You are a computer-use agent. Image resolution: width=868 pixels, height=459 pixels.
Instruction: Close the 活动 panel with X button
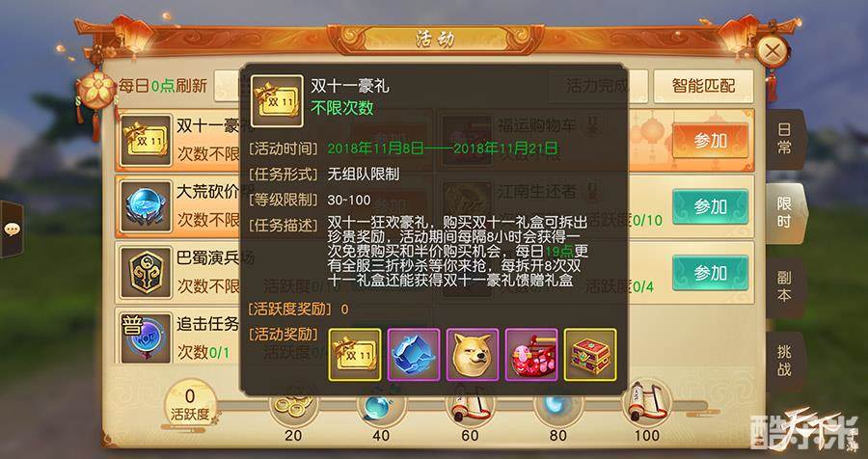(x=773, y=51)
